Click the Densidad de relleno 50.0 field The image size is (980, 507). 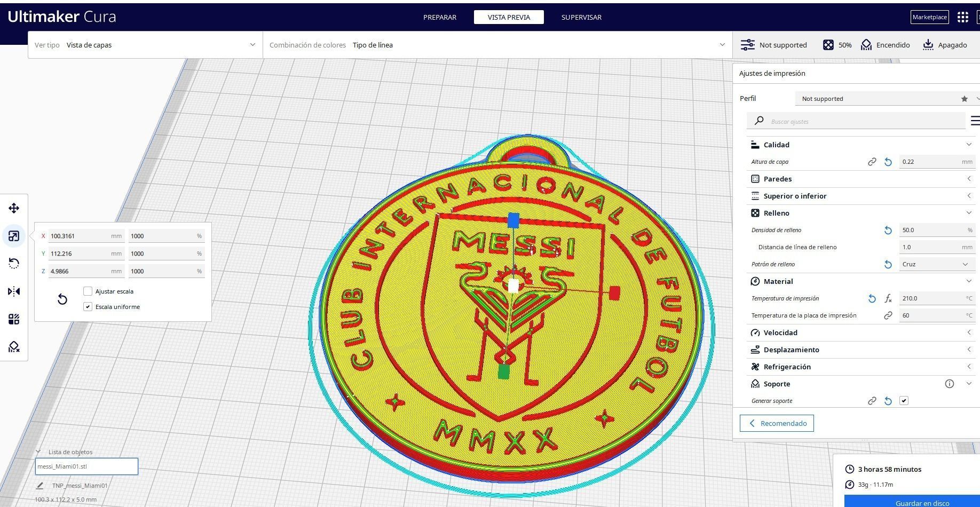pos(937,230)
